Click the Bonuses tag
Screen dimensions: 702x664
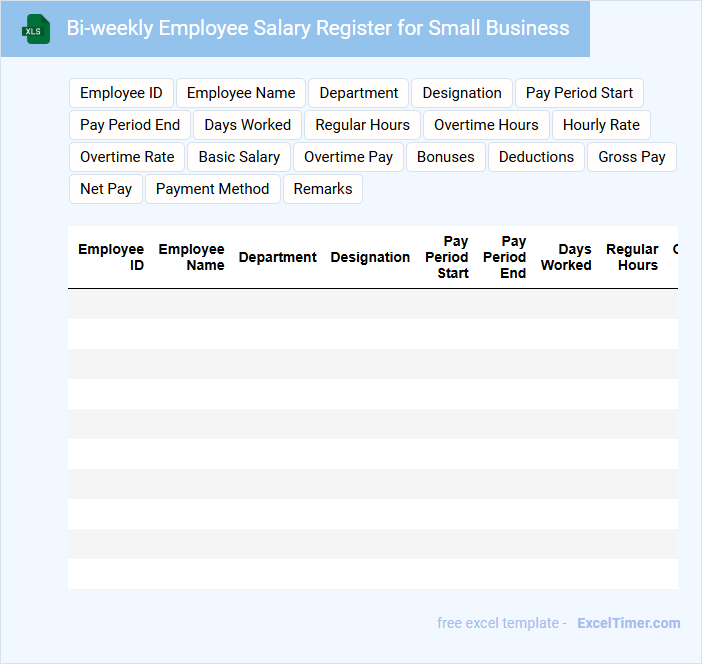coord(445,157)
